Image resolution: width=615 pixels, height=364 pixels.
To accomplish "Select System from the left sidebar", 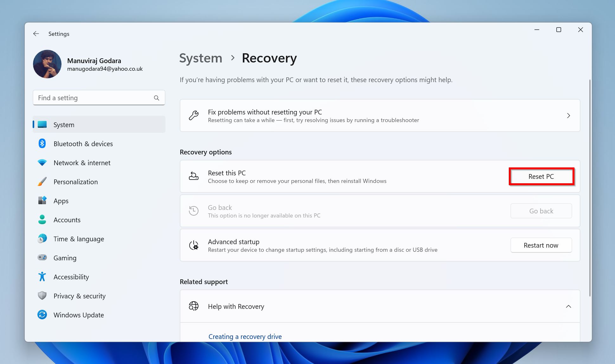I will [x=64, y=125].
